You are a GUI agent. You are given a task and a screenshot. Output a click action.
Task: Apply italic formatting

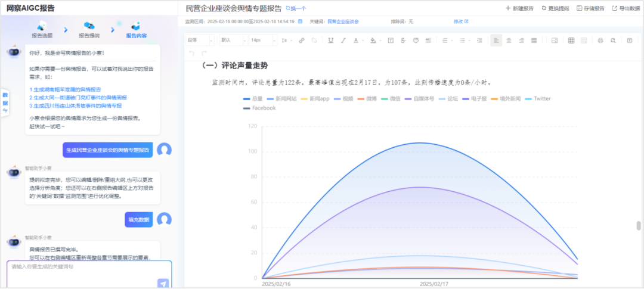coord(343,41)
